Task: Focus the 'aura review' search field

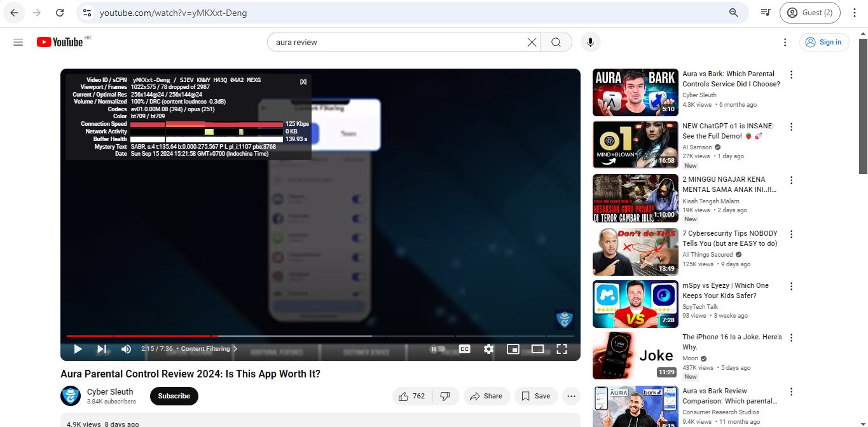Action: click(x=399, y=42)
